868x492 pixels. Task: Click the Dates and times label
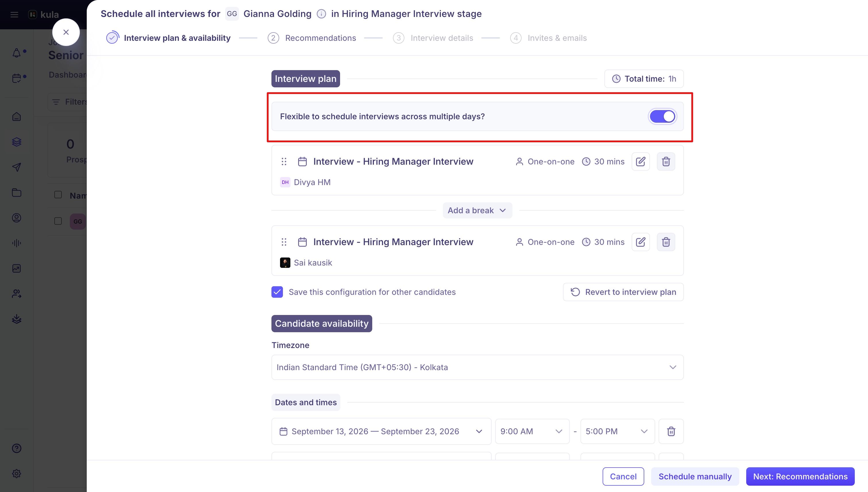[x=306, y=402]
